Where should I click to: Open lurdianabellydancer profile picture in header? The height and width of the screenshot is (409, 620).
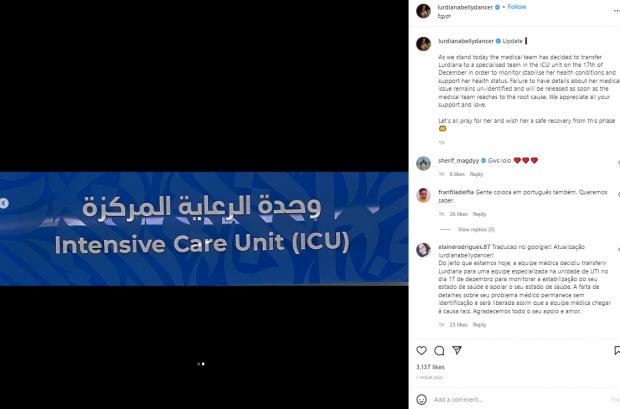click(423, 11)
